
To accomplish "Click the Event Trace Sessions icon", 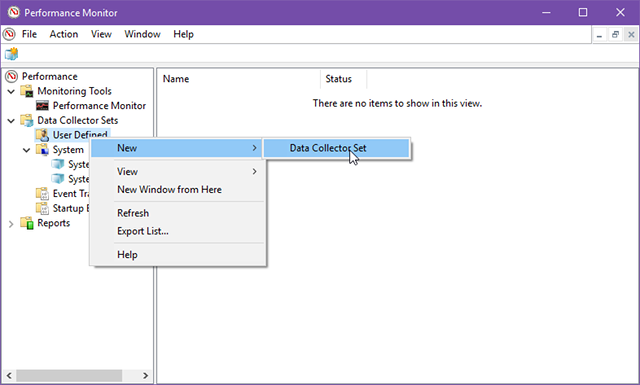I will pyautogui.click(x=42, y=194).
